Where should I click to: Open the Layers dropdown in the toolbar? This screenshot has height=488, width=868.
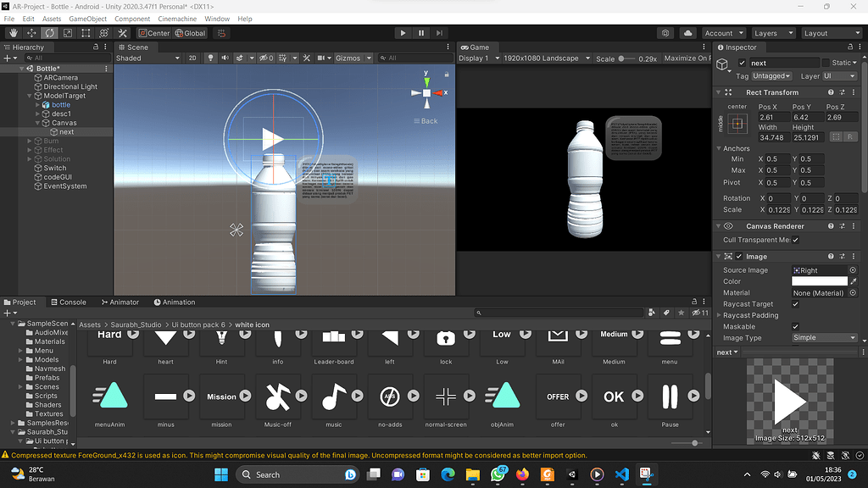772,32
